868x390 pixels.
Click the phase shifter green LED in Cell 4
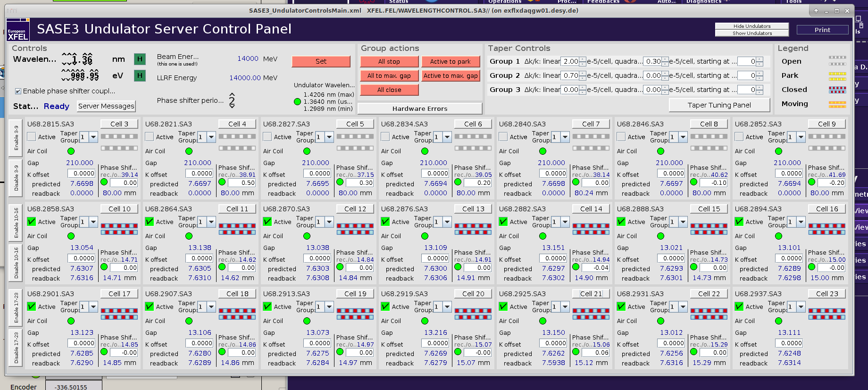(222, 182)
